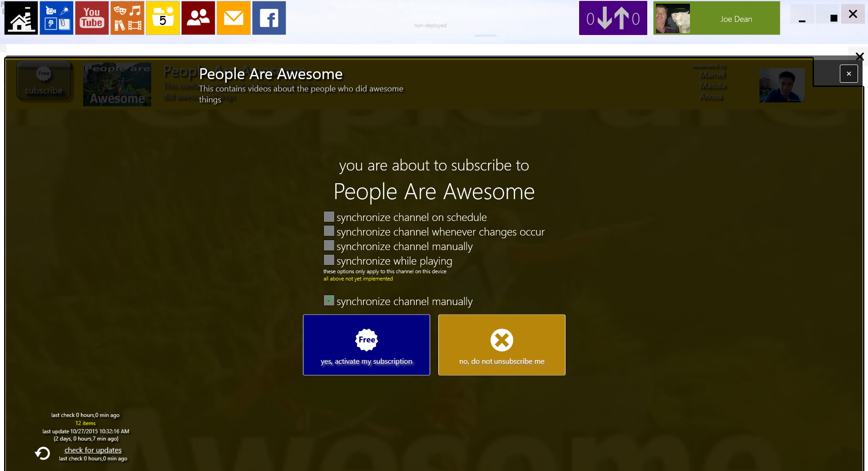The width and height of the screenshot is (868, 471).
Task: Click moderator name Marnel Masula Ariosa
Action: tap(712, 86)
